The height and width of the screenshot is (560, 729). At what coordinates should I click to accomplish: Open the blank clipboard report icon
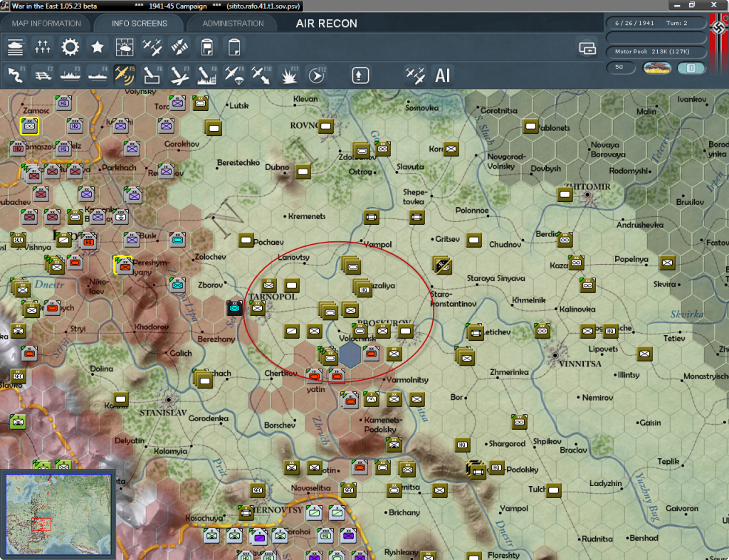click(x=234, y=48)
